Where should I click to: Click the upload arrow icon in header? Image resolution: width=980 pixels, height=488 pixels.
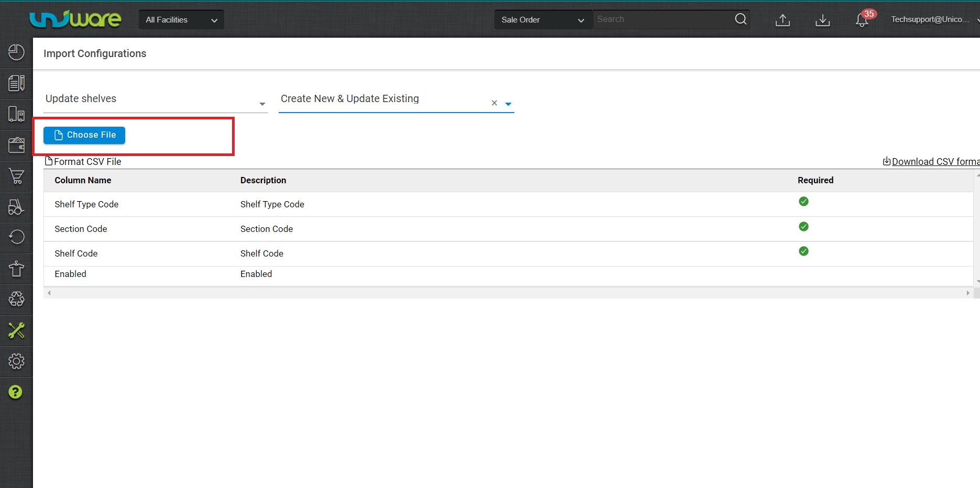(783, 20)
